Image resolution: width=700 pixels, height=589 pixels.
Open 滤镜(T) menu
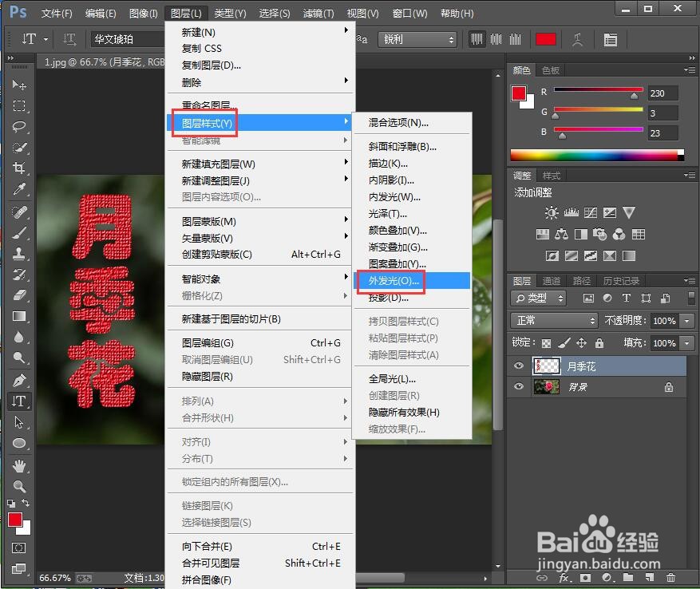318,14
